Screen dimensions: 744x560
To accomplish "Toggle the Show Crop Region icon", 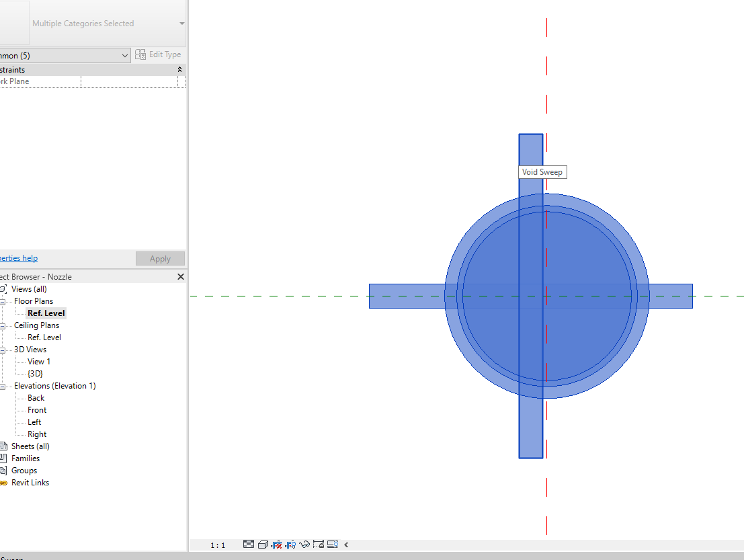I will coord(290,545).
